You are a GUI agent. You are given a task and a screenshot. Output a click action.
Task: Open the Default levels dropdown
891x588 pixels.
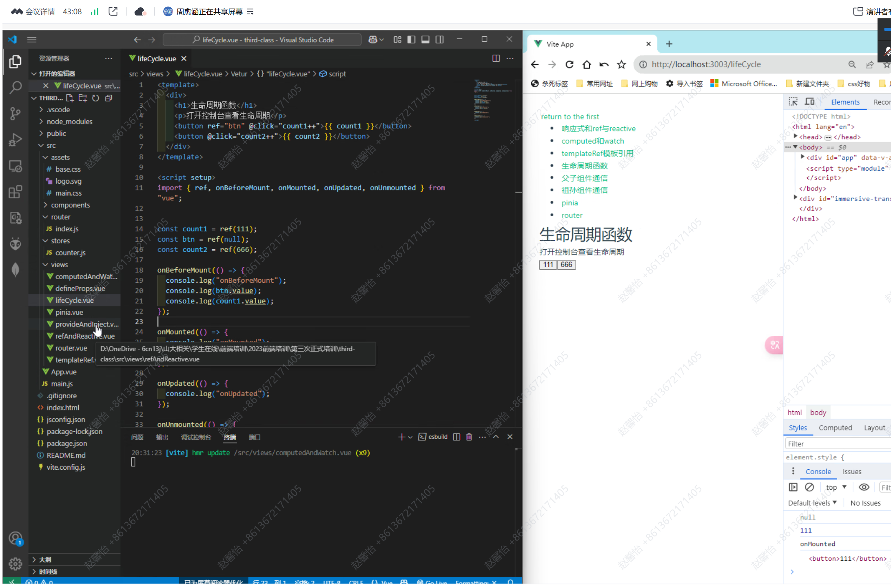click(x=812, y=503)
